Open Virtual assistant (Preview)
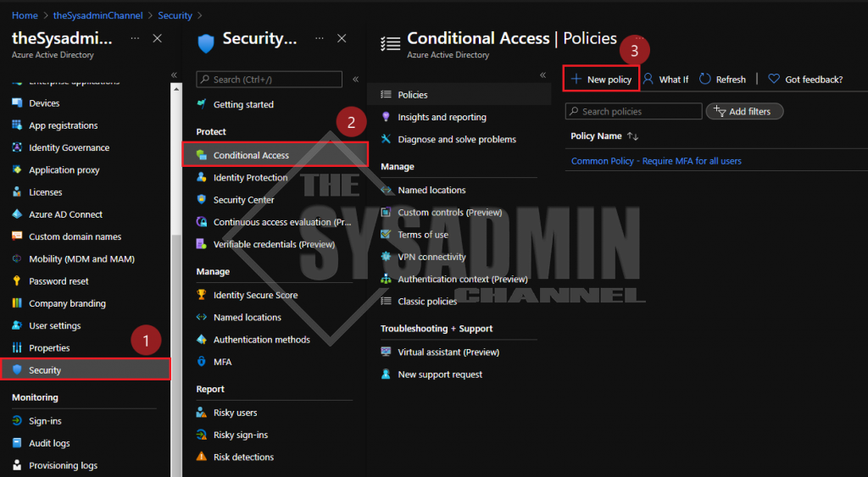This screenshot has height=477, width=868. point(448,352)
